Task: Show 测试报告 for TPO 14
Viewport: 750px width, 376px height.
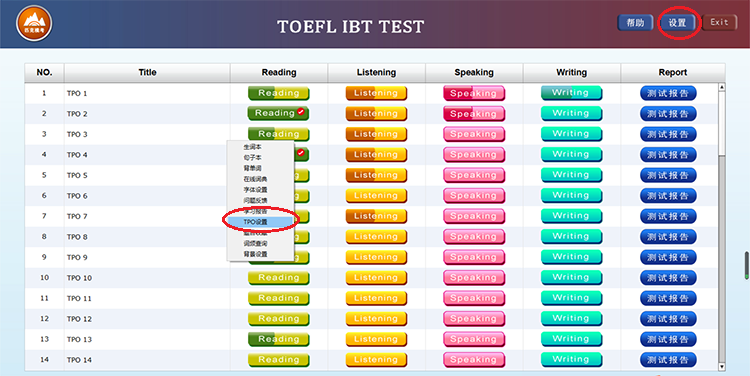Action: (668, 360)
